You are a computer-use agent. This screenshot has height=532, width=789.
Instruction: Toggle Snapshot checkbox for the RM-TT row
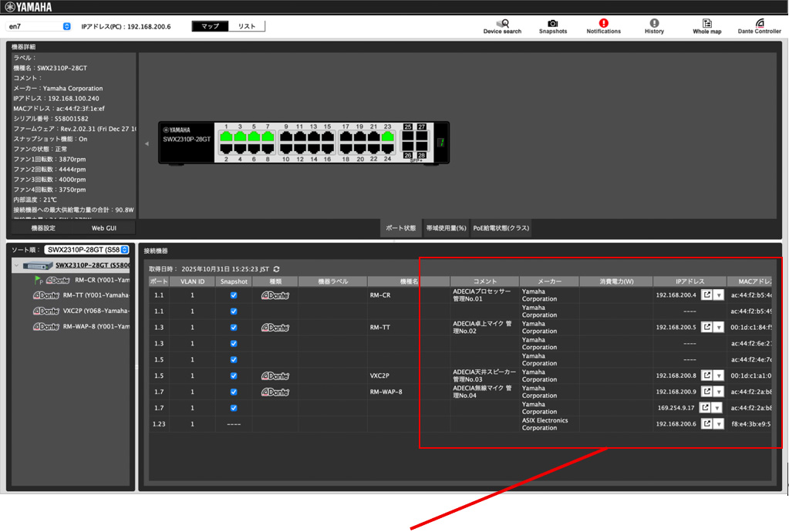coord(234,328)
